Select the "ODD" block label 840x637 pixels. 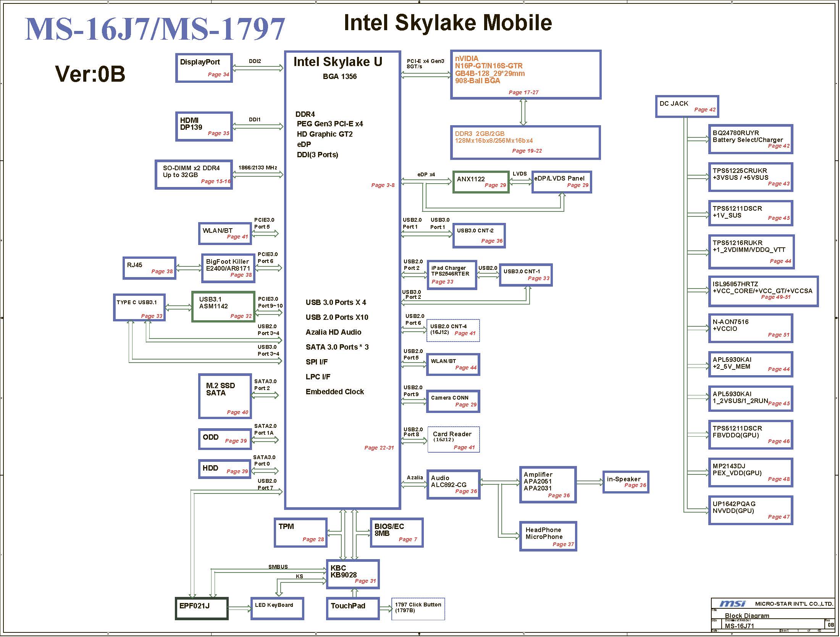[x=211, y=437]
